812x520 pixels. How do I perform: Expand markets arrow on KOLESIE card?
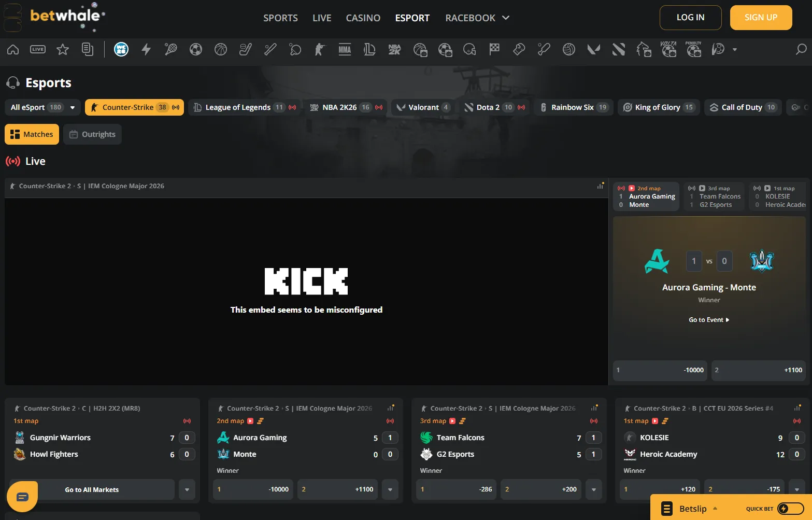click(x=797, y=489)
